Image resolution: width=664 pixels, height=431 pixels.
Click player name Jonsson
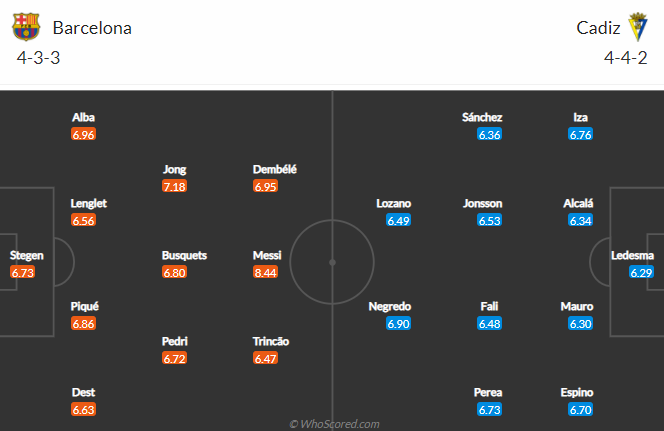pyautogui.click(x=482, y=204)
